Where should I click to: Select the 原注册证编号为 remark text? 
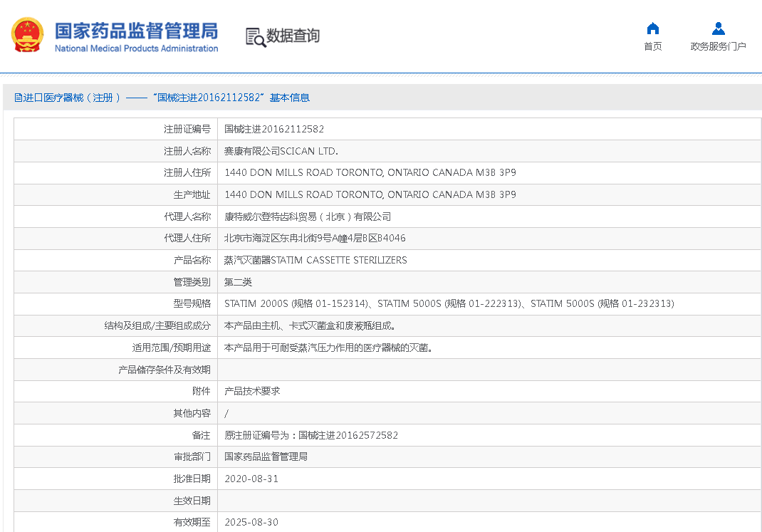(x=311, y=435)
